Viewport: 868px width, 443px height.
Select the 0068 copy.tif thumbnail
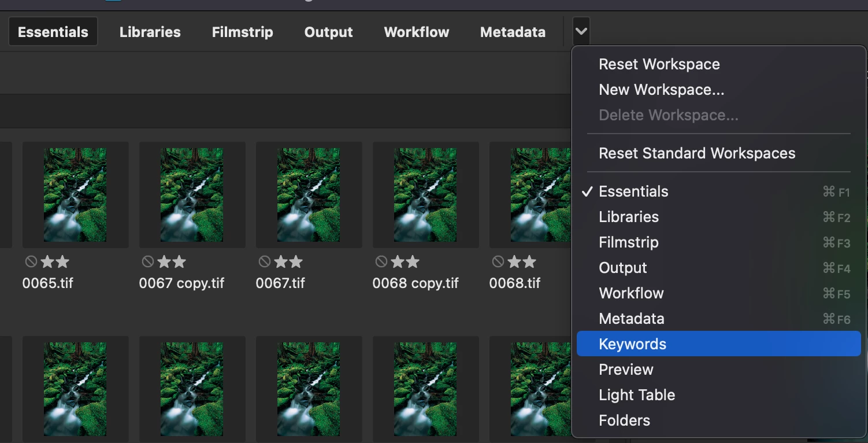425,195
